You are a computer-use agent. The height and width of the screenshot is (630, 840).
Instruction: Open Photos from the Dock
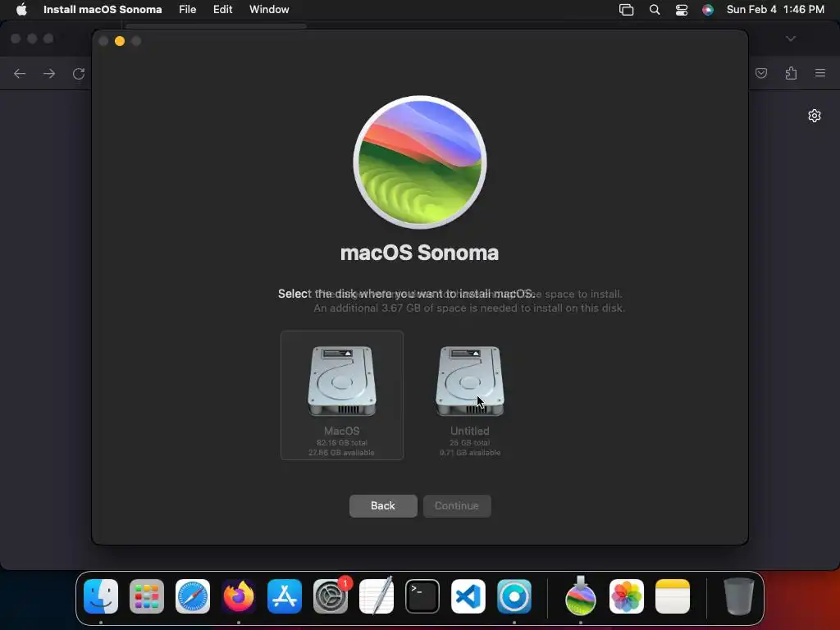click(627, 596)
